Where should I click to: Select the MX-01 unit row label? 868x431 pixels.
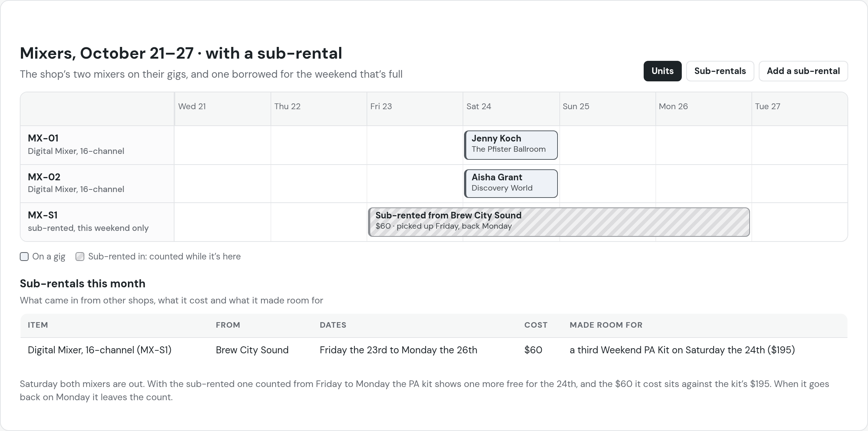[x=97, y=145]
